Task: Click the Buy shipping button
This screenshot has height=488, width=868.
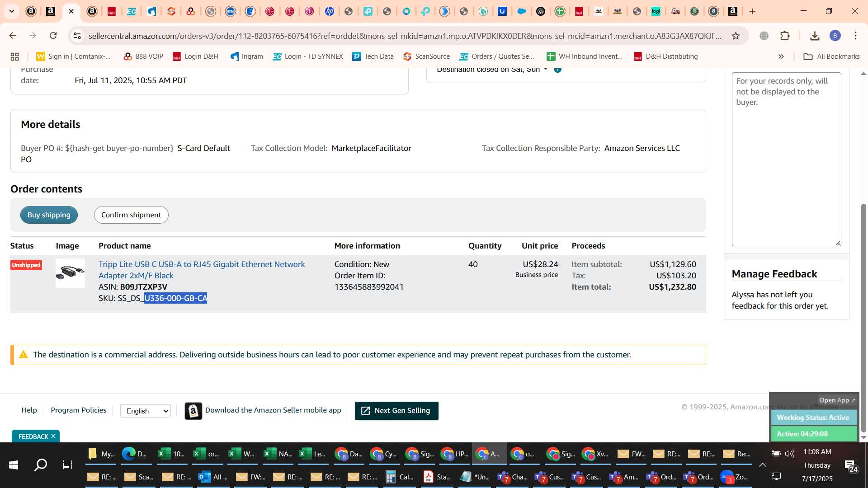Action: point(49,215)
